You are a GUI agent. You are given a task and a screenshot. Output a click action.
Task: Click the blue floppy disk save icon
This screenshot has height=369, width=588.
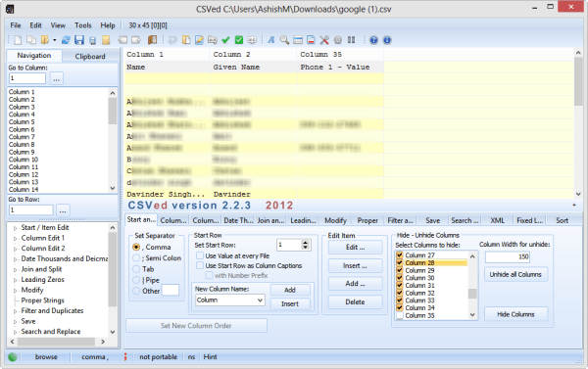(x=79, y=40)
